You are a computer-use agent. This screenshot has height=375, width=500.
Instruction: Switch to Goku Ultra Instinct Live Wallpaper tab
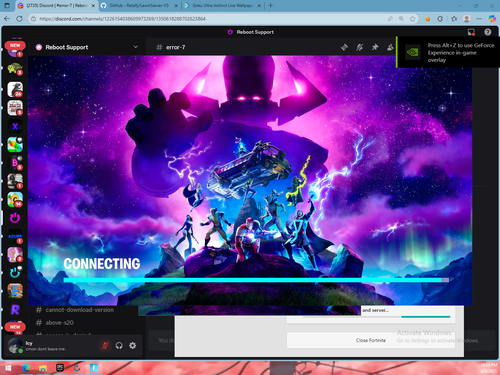223,6
